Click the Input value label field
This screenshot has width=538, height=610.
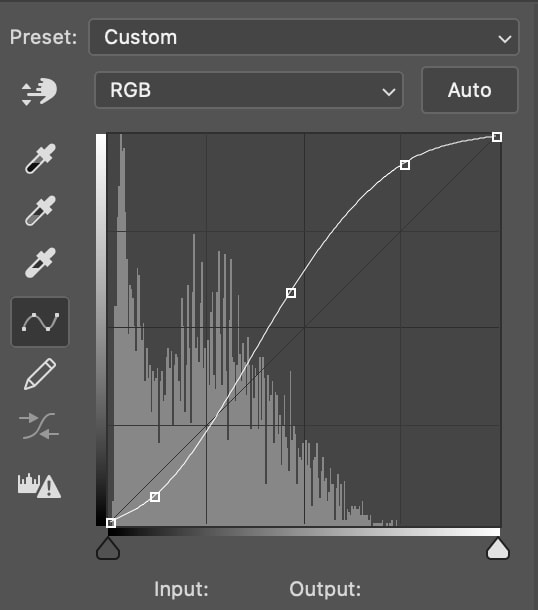coord(181,589)
